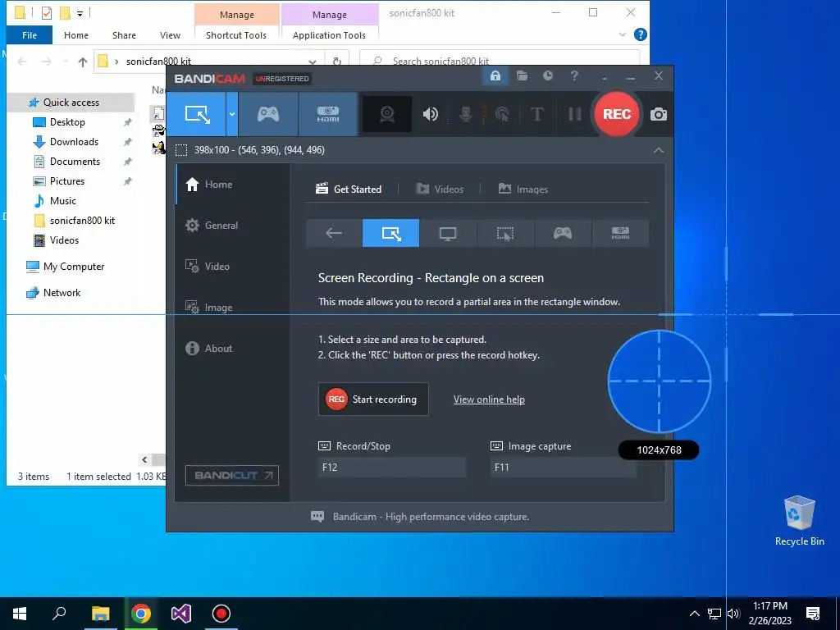Click the big red REC button
The height and width of the screenshot is (630, 840).
pos(617,114)
